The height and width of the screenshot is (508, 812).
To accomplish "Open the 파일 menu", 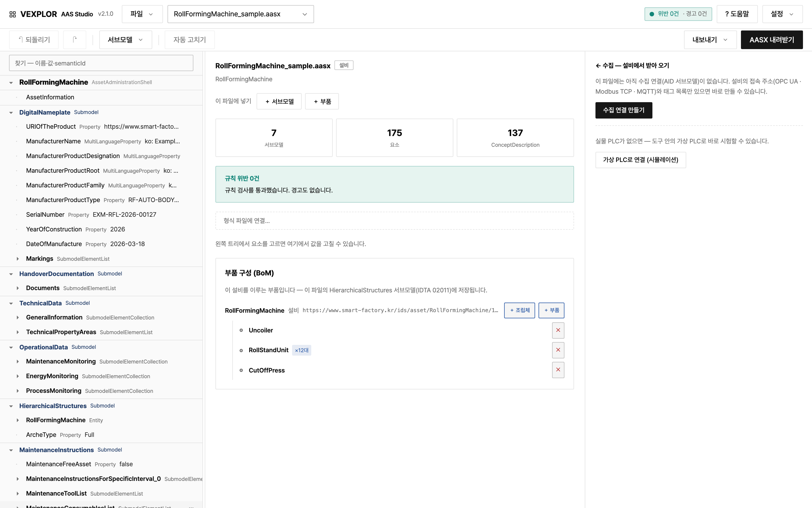I will [142, 14].
